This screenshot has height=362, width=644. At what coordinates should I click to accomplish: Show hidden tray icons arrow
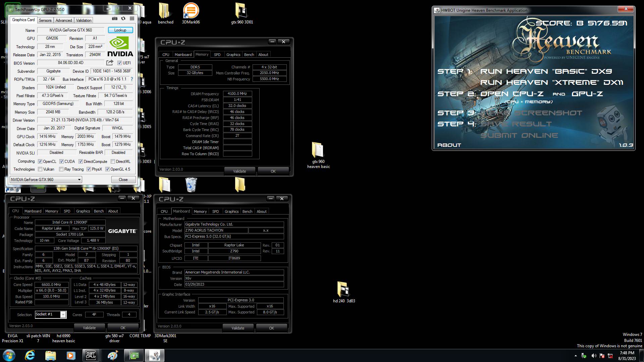tap(576, 356)
